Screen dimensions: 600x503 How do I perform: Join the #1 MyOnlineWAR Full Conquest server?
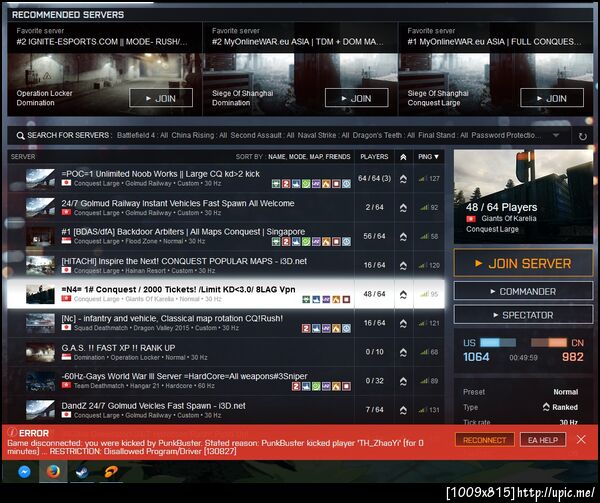(552, 98)
